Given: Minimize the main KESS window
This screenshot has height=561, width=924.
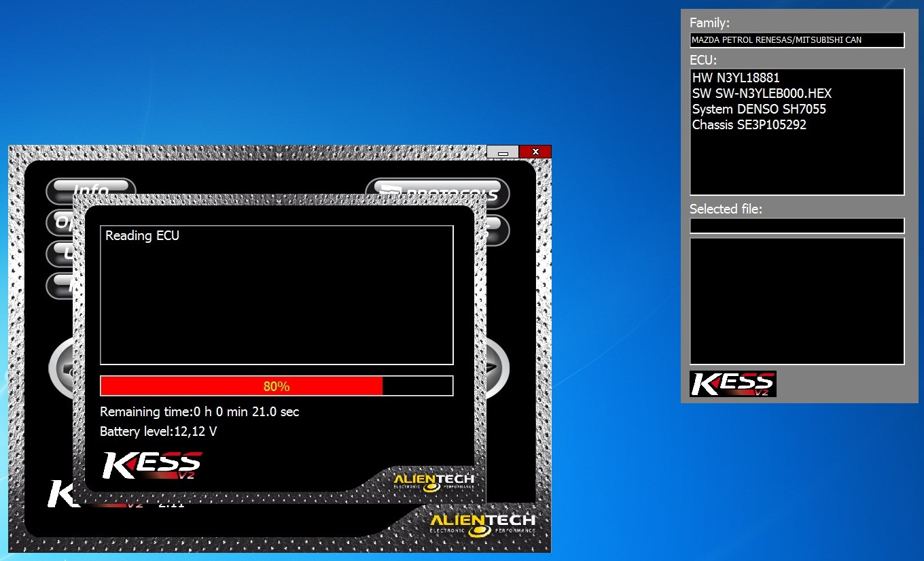Looking at the screenshot, I should (x=503, y=152).
